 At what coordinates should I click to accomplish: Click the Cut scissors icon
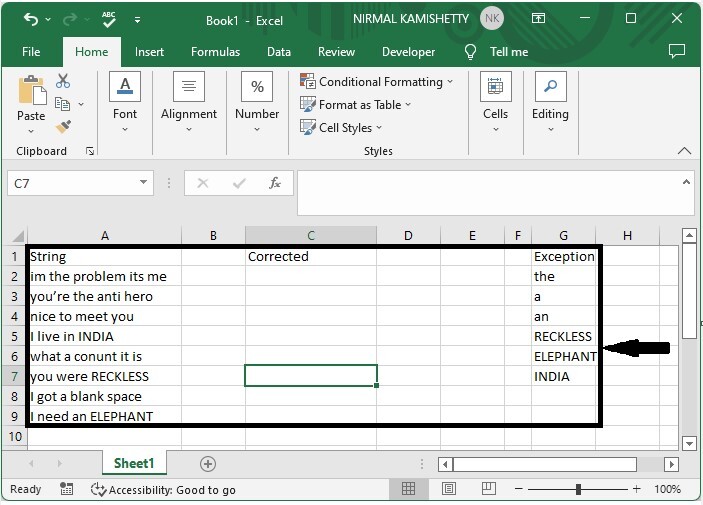click(x=63, y=81)
